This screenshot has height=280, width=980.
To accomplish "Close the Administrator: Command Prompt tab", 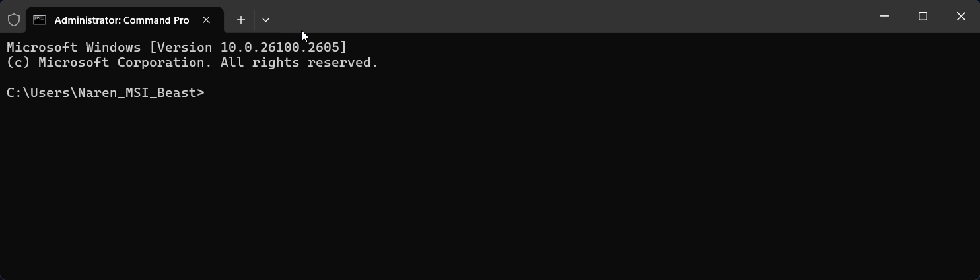I will (x=206, y=20).
